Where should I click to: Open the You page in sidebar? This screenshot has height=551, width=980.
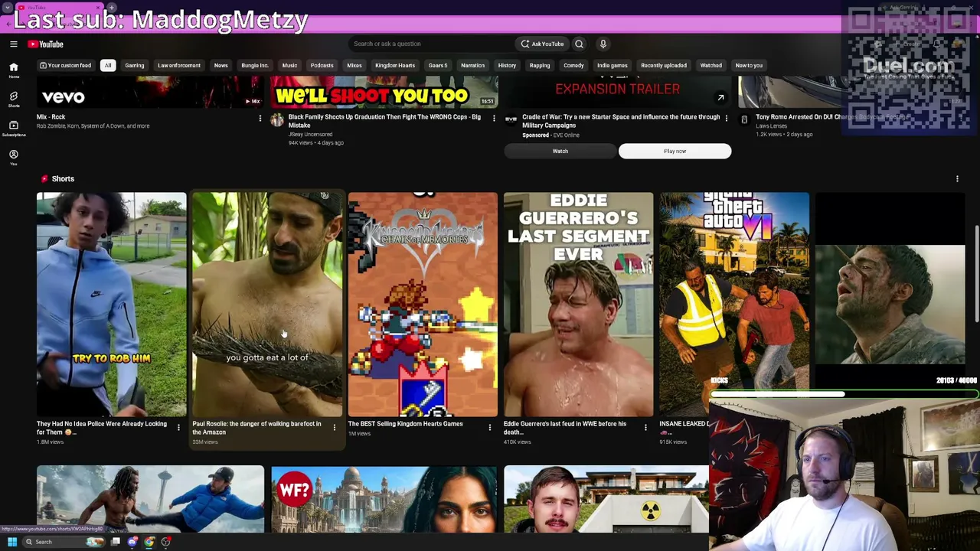(x=13, y=157)
